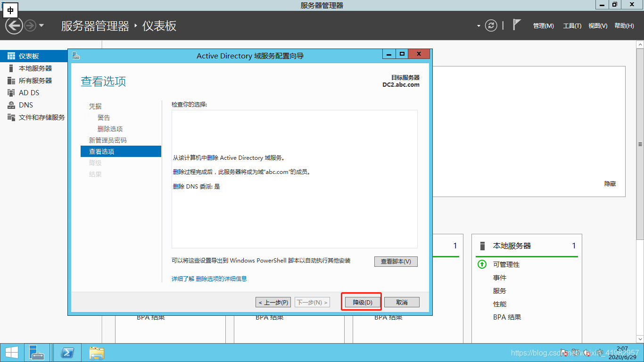Click the scrollbar down arrow of the dashboard

point(640,338)
